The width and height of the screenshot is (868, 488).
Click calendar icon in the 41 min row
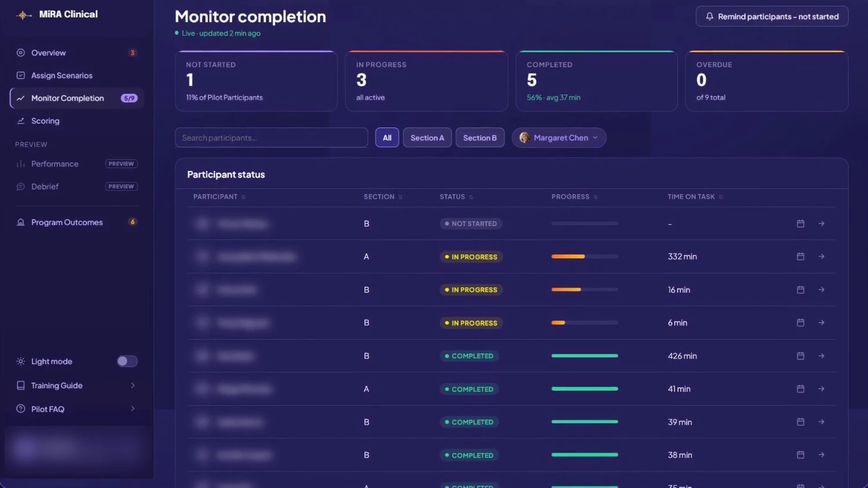800,388
